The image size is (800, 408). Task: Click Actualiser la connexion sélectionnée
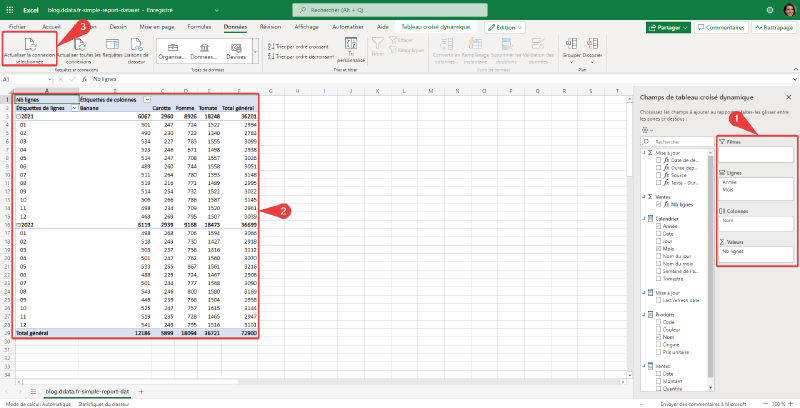(x=29, y=50)
